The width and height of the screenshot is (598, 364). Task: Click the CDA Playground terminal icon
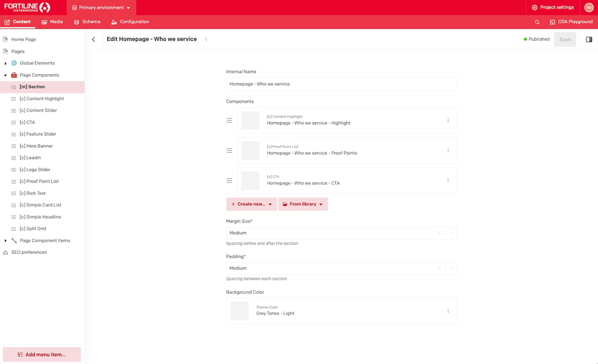552,22
